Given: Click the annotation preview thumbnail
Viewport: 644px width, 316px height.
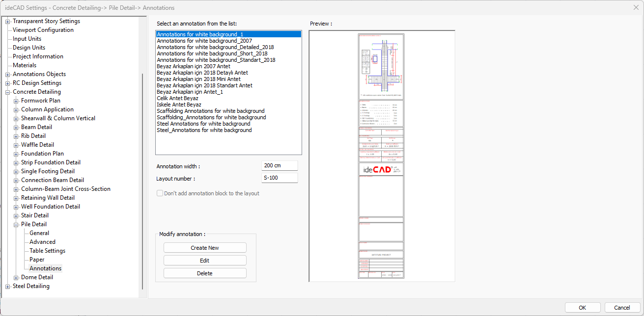Looking at the screenshot, I should [381, 156].
